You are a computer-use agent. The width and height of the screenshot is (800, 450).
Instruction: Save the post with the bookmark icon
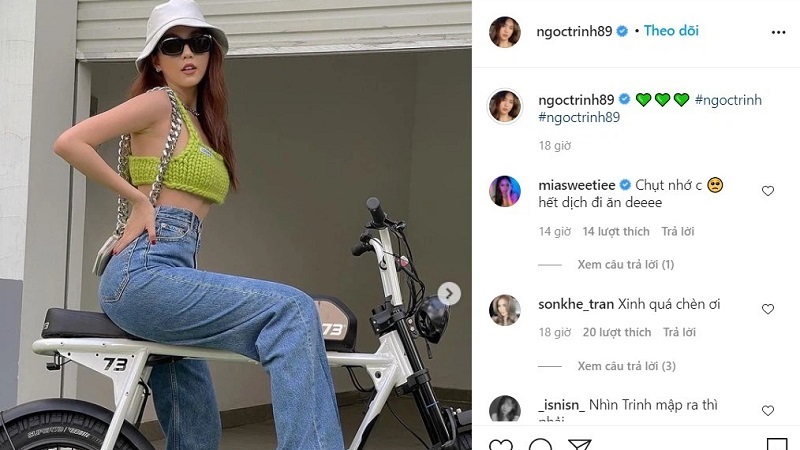click(777, 444)
